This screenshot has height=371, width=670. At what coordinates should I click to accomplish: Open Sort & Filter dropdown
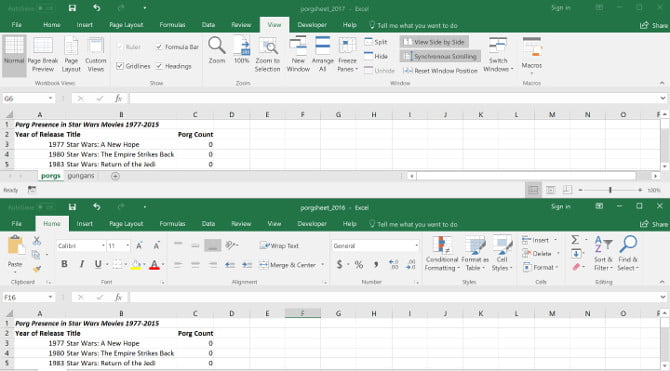pyautogui.click(x=603, y=253)
